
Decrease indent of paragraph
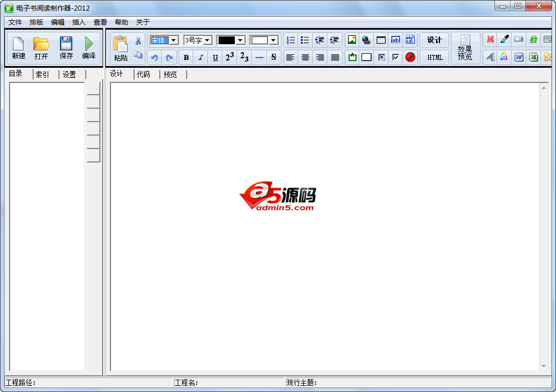click(x=319, y=40)
